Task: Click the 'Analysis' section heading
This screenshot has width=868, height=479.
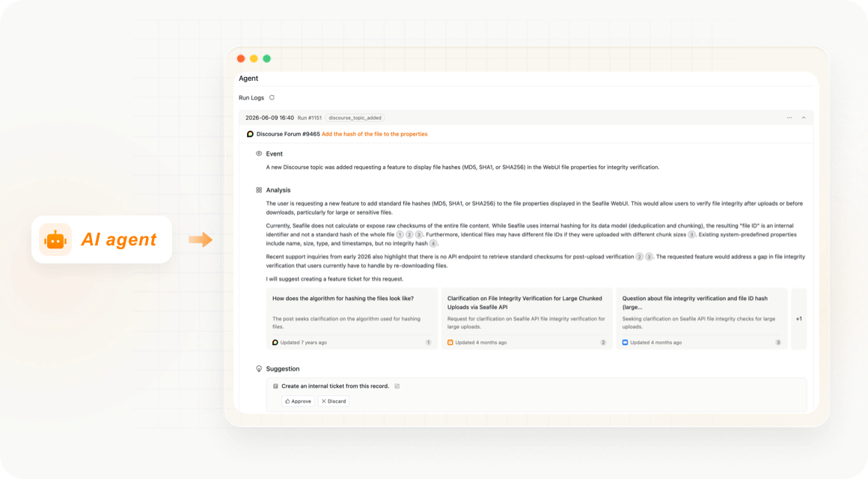Action: coord(278,190)
